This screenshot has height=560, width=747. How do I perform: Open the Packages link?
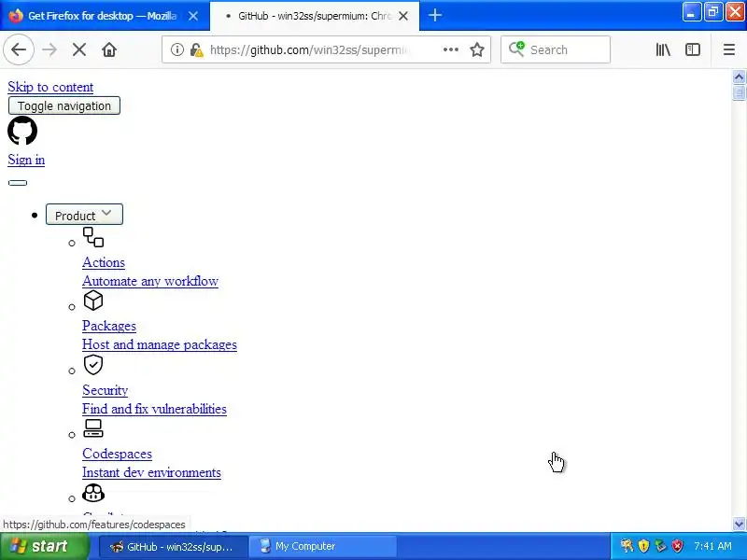[x=109, y=326]
